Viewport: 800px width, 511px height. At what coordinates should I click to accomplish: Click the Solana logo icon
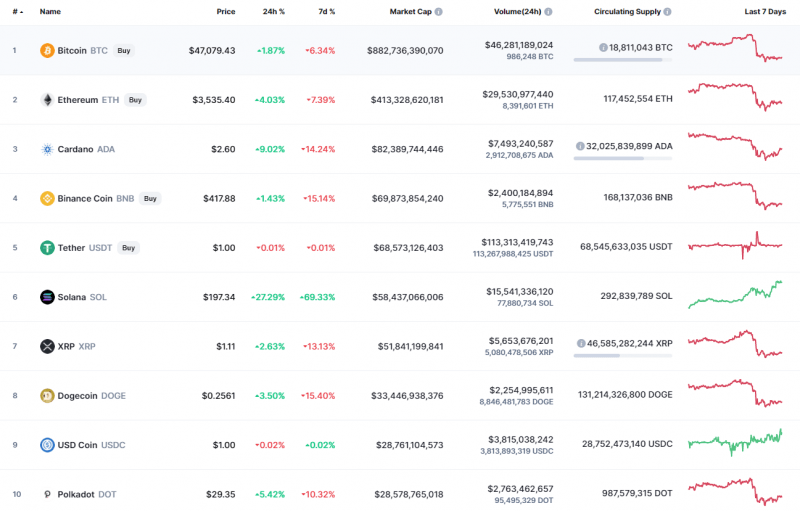click(x=47, y=297)
